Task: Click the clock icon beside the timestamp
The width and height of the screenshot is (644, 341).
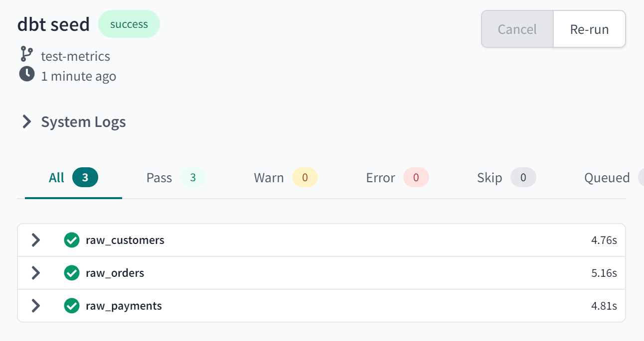Action: [x=26, y=75]
